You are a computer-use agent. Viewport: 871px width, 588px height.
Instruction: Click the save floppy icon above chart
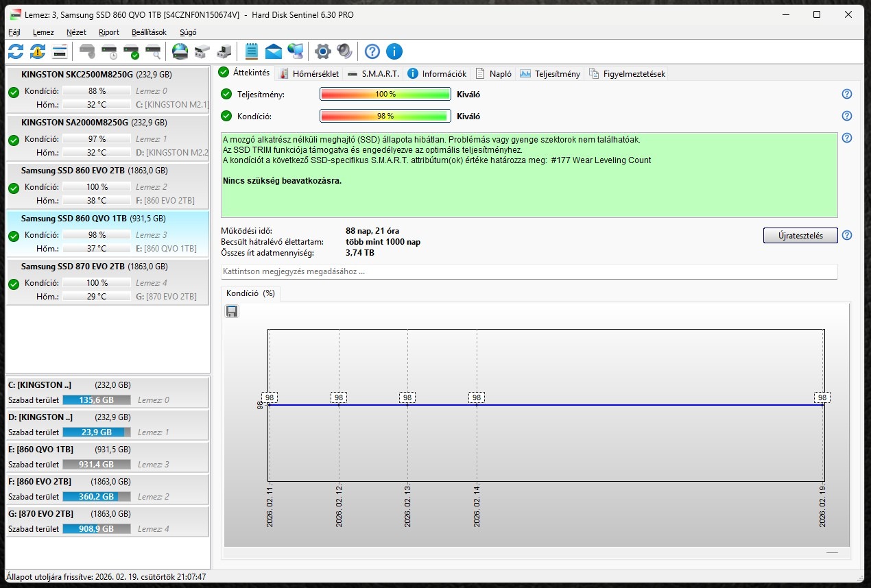point(232,311)
